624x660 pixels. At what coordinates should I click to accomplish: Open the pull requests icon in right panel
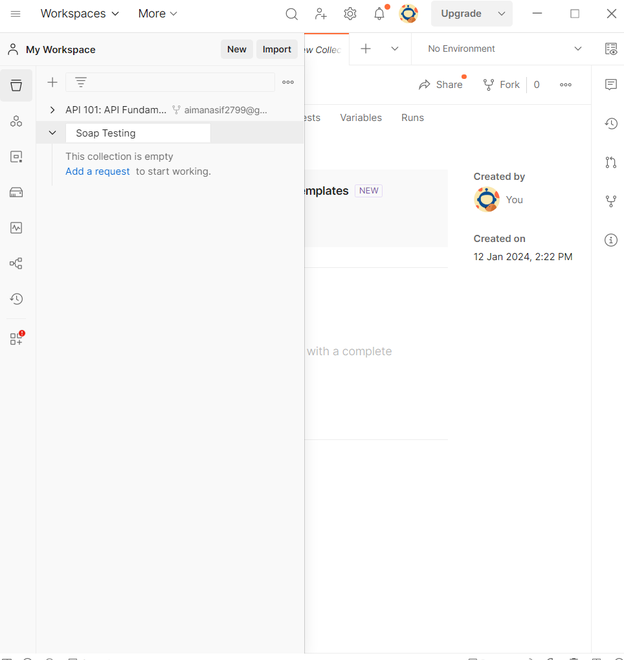[611, 162]
